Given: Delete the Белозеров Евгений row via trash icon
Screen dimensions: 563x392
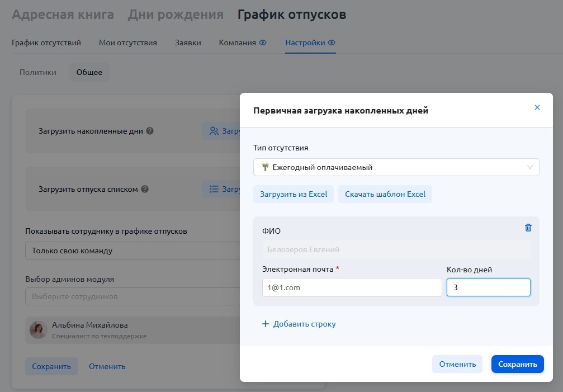Looking at the screenshot, I should 528,228.
